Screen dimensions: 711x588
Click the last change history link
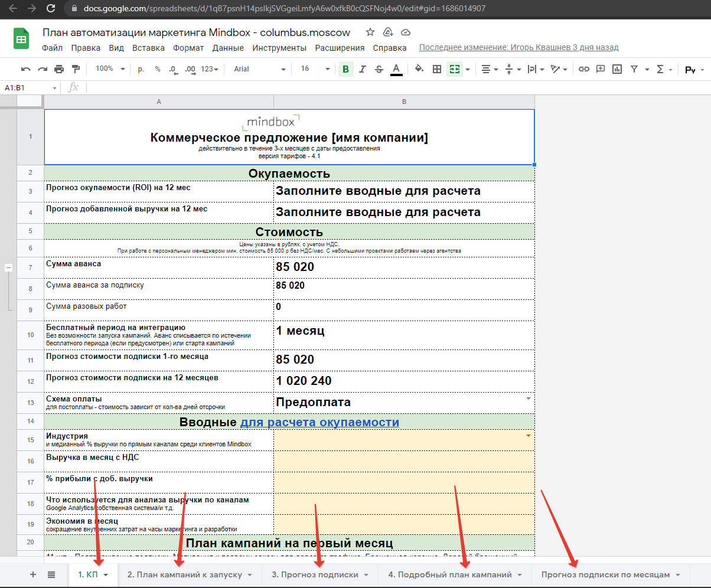(518, 48)
